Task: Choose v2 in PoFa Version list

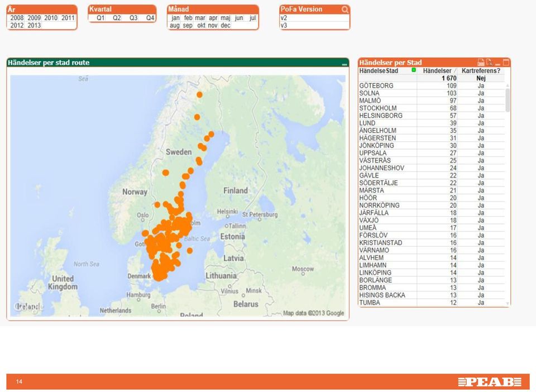Action: click(314, 18)
